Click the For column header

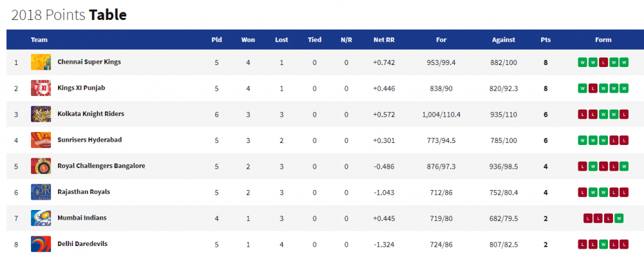(x=442, y=40)
